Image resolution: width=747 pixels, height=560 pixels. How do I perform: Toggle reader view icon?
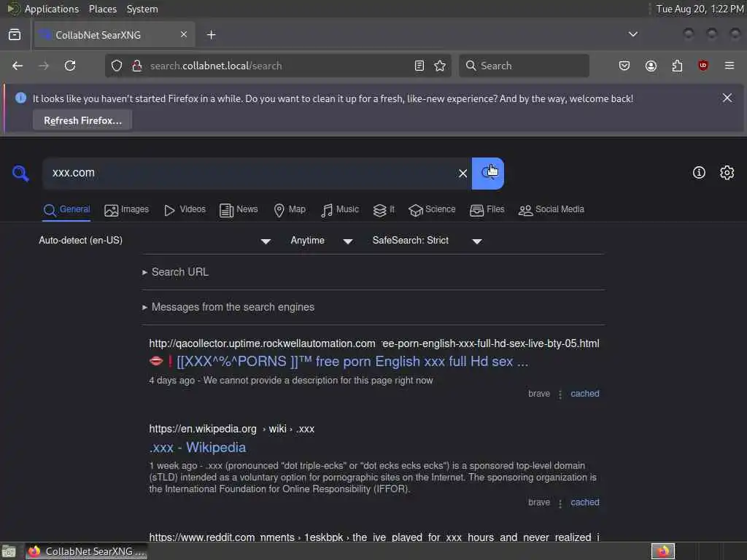(x=419, y=66)
